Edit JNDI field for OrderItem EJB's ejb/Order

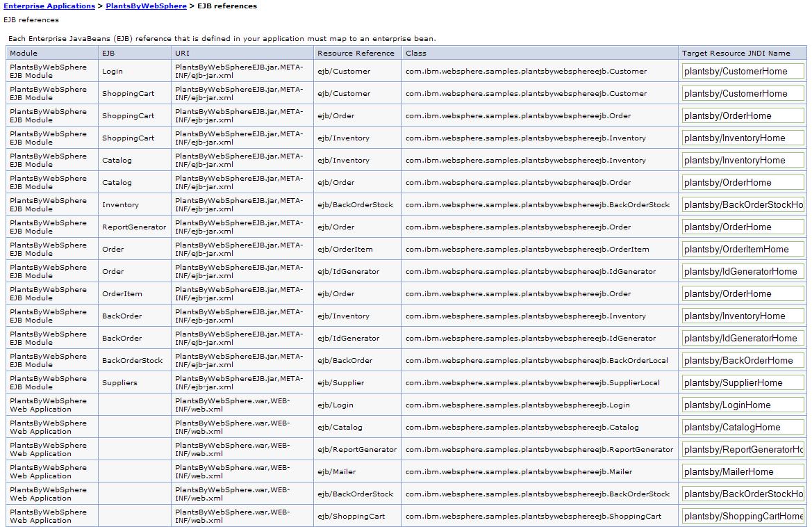[x=743, y=294]
